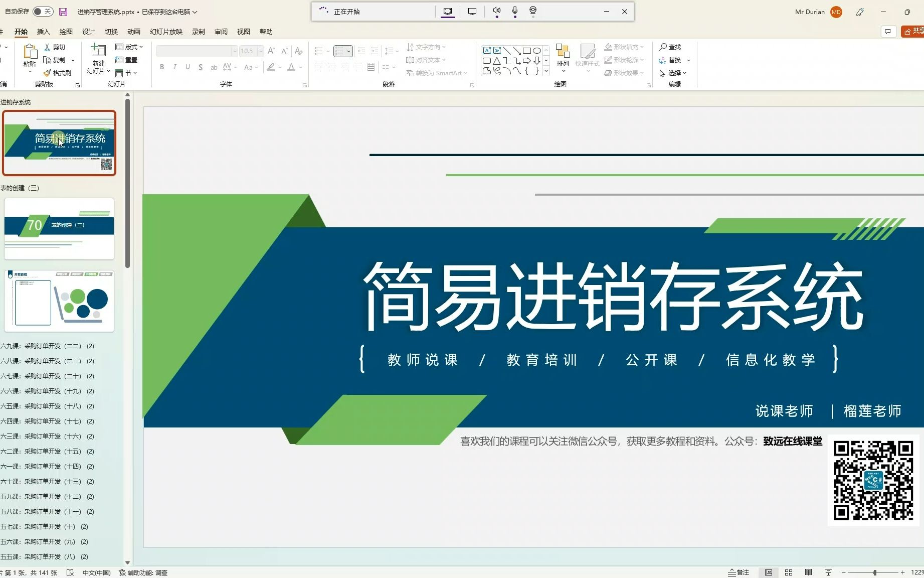Open the font size dropdown
The height and width of the screenshot is (578, 924).
259,51
